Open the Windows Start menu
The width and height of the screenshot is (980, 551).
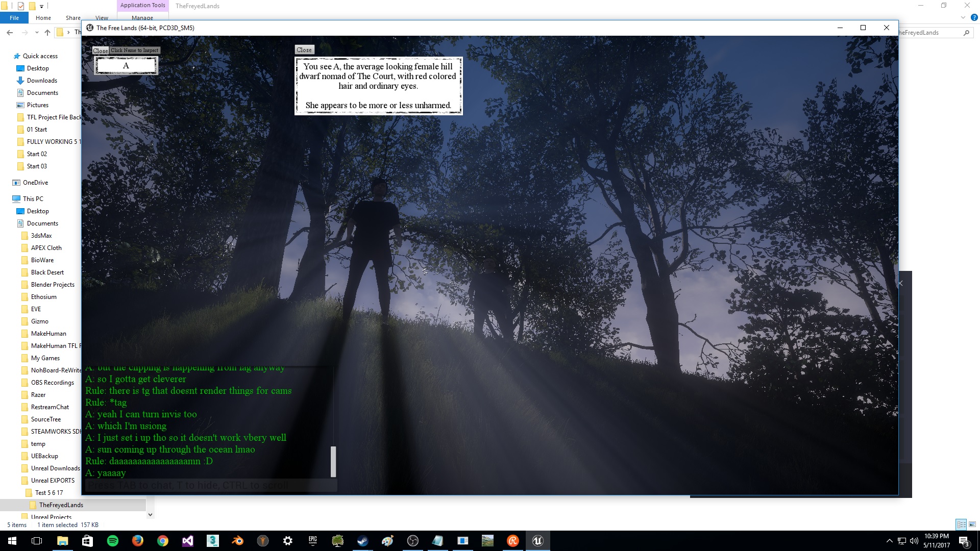(12, 541)
